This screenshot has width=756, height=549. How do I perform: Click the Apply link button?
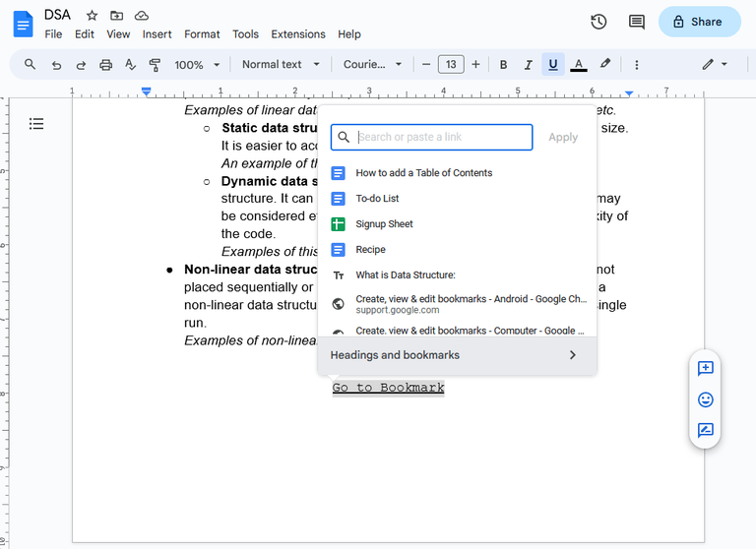click(x=563, y=137)
